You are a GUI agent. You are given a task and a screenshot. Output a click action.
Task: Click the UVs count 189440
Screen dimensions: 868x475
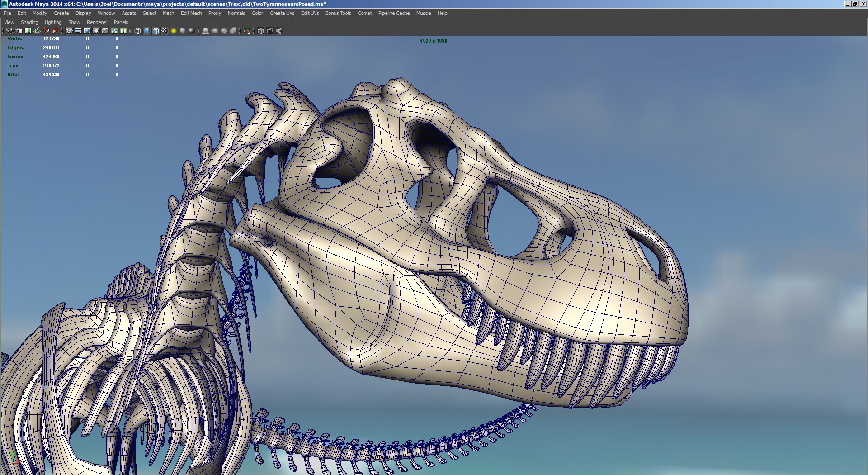click(x=51, y=75)
